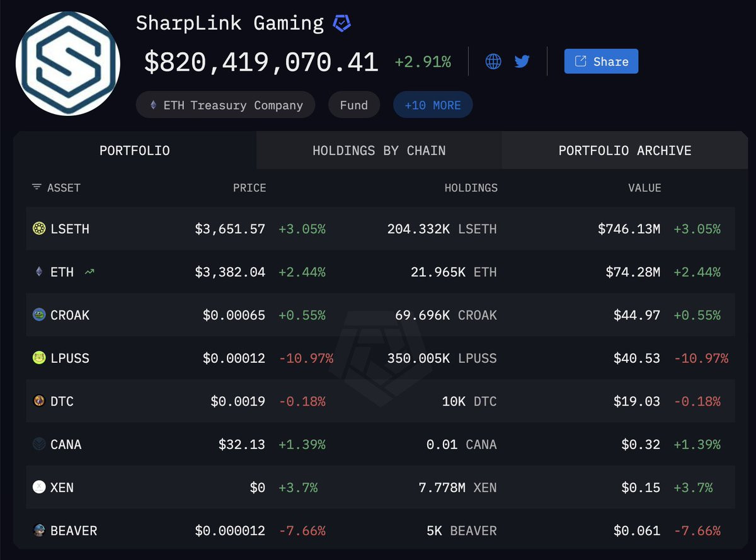Open the ASSET column filter
Viewport: 756px width, 560px height.
pos(37,187)
